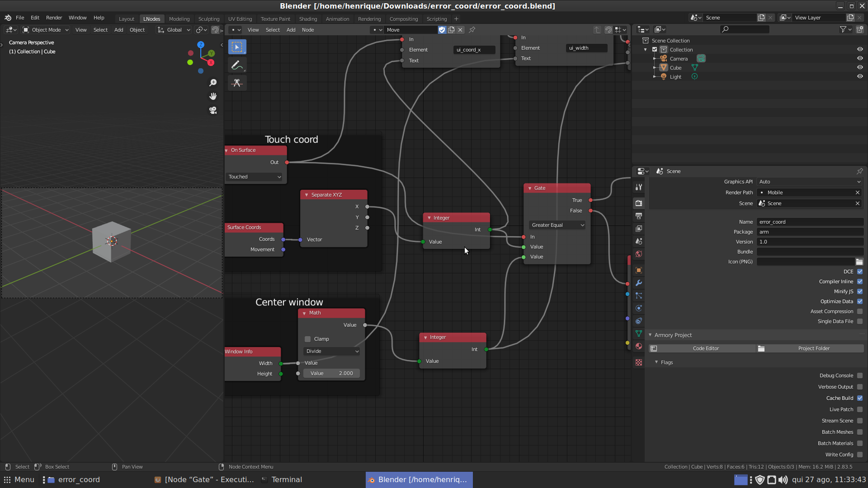
Task: Click the Zoom magnifier gizmo in the viewport
Action: 213,82
